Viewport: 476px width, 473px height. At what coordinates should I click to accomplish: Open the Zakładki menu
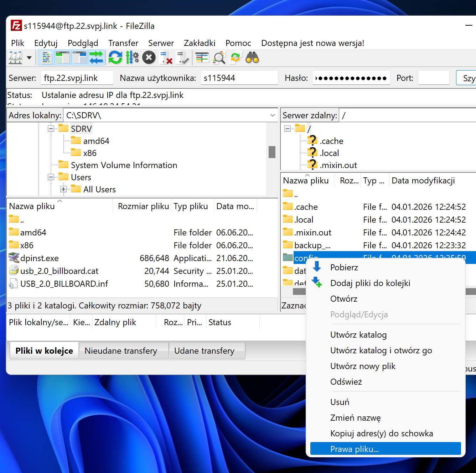[x=200, y=43]
